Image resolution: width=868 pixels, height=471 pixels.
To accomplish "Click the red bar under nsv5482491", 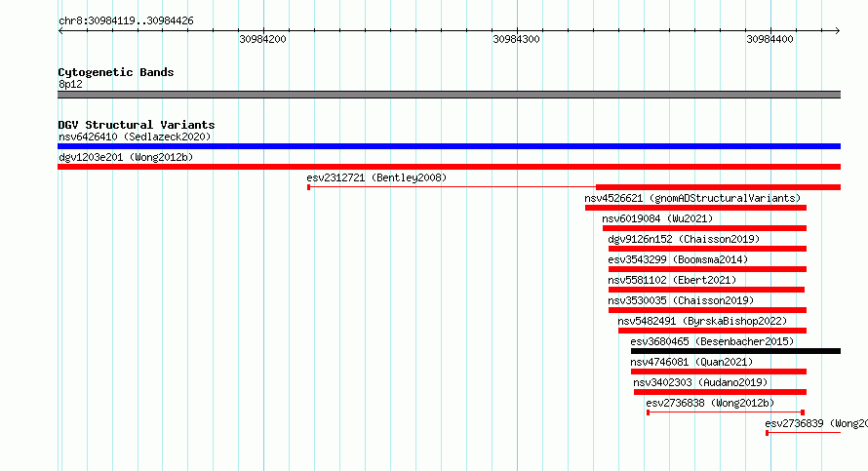I will [x=713, y=331].
